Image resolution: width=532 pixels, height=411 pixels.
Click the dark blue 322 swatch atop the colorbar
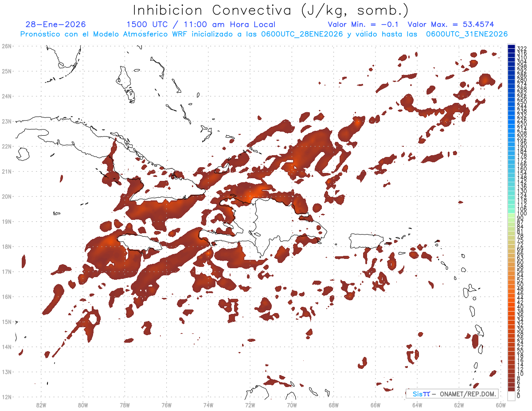pos(511,47)
